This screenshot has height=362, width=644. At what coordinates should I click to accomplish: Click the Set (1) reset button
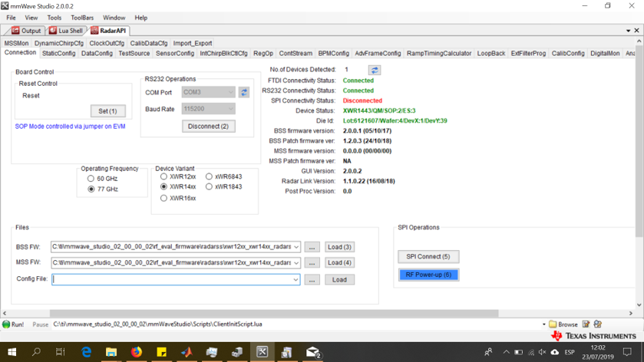click(x=107, y=111)
